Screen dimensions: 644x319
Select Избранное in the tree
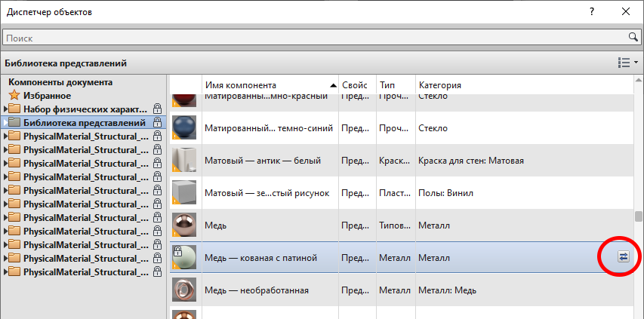48,96
